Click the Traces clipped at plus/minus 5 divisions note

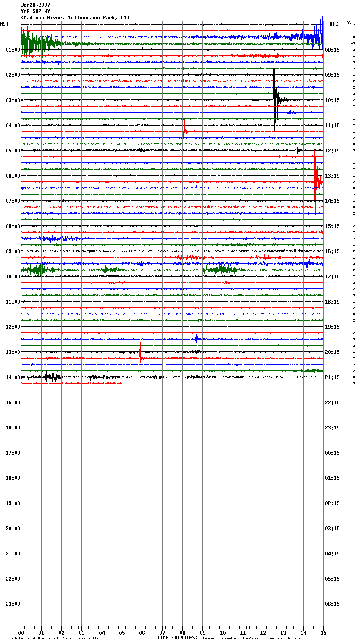[254, 639]
